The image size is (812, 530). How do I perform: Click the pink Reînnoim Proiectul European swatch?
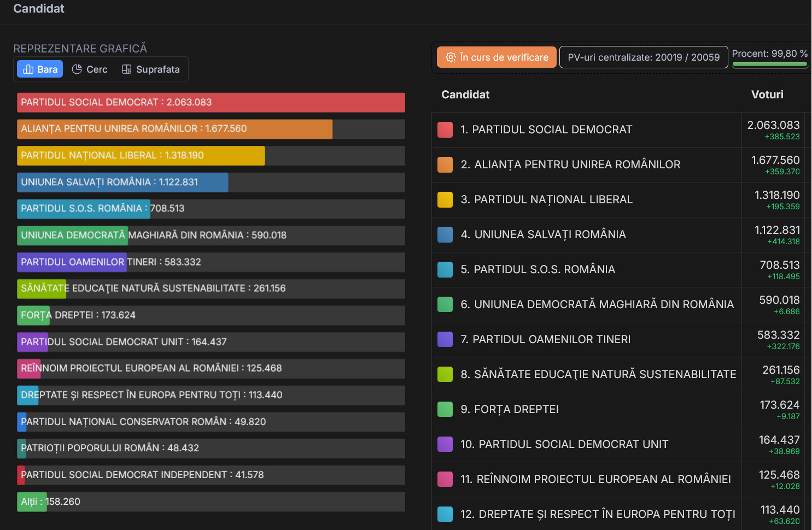445,479
